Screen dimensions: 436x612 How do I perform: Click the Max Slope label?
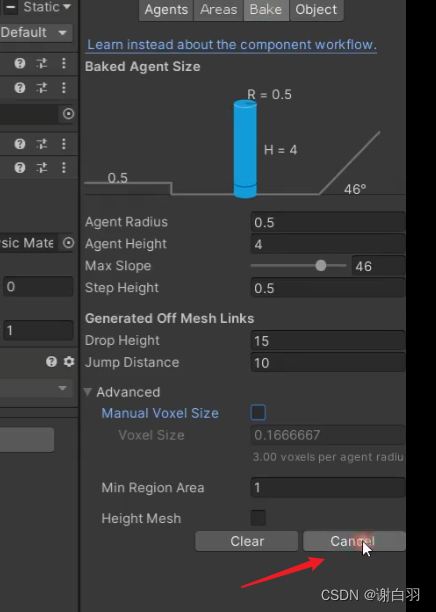coord(118,266)
